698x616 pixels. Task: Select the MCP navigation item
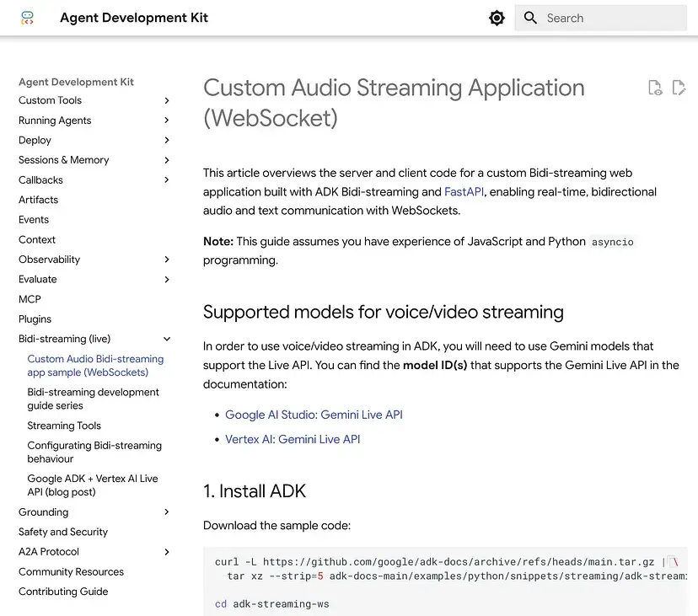coord(30,299)
